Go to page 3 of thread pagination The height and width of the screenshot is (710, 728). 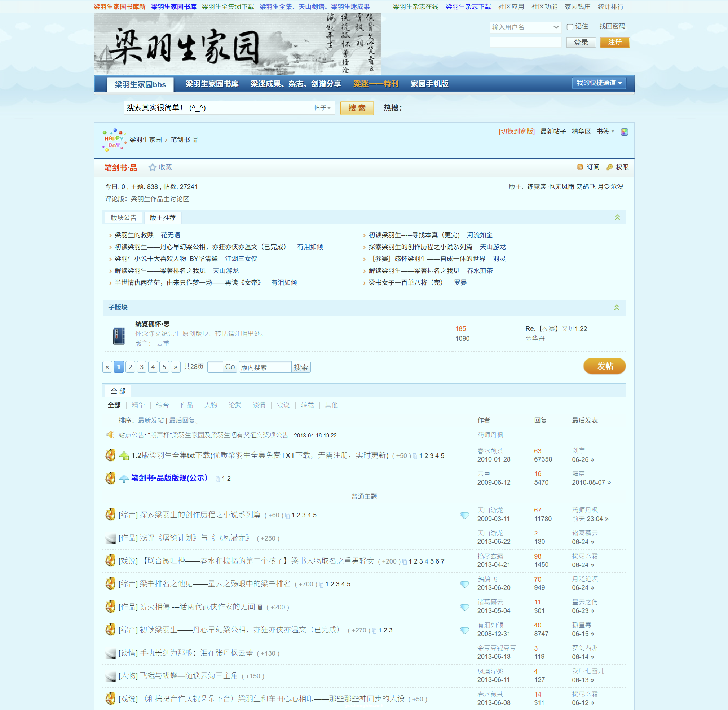click(141, 367)
